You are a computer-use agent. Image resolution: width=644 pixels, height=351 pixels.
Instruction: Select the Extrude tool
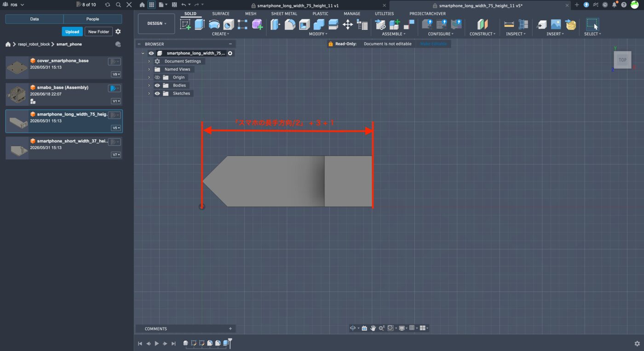point(199,24)
